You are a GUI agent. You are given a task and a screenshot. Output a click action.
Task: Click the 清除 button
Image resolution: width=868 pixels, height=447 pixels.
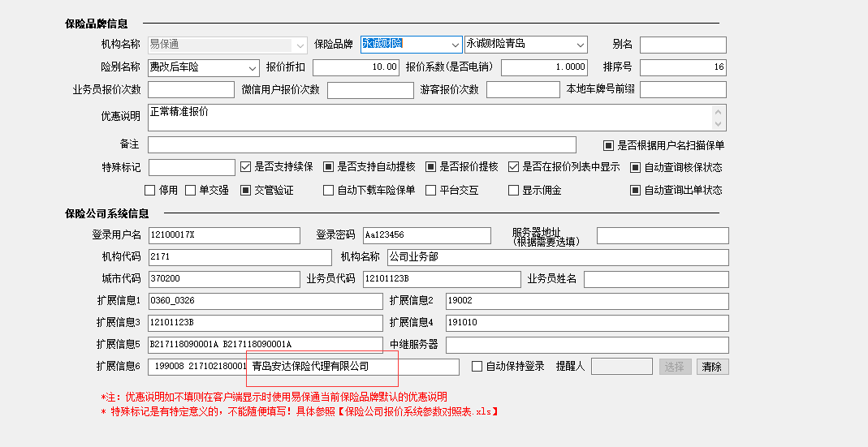coord(712,367)
